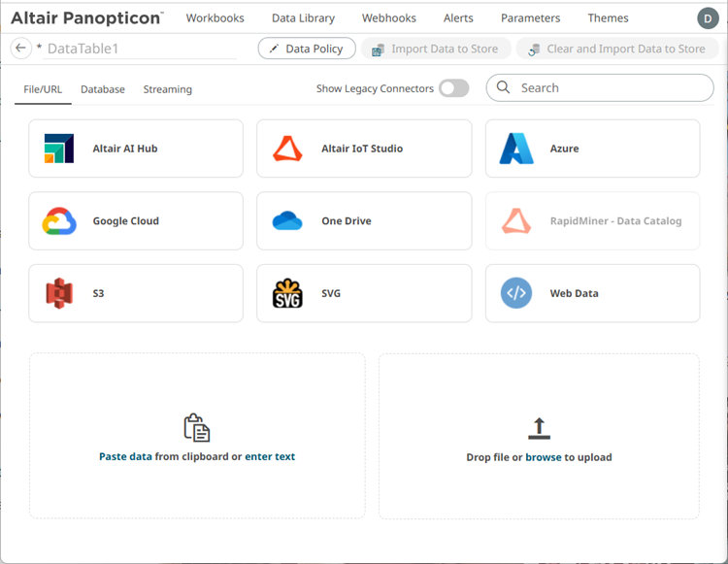Open the Webhooks menu
Viewport: 728px width, 564px height.
tap(389, 18)
